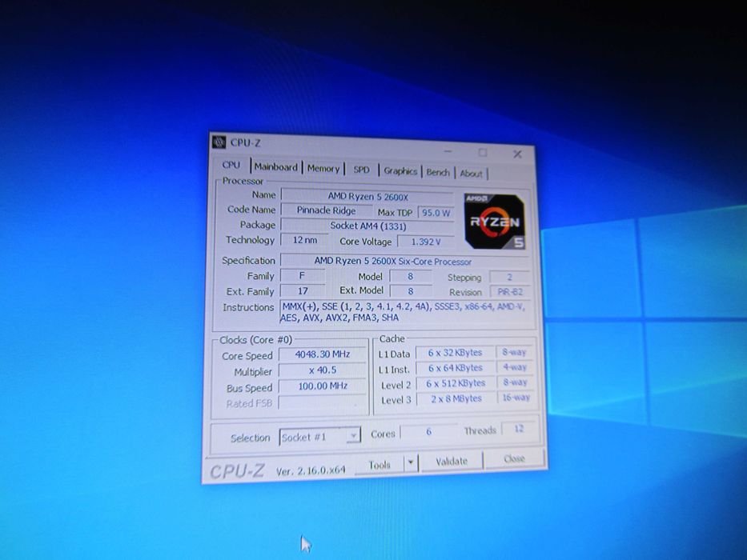Screen dimensions: 747x560
Task: Click the Level 3 value 2 x 8 MBytes
Action: [x=456, y=398]
